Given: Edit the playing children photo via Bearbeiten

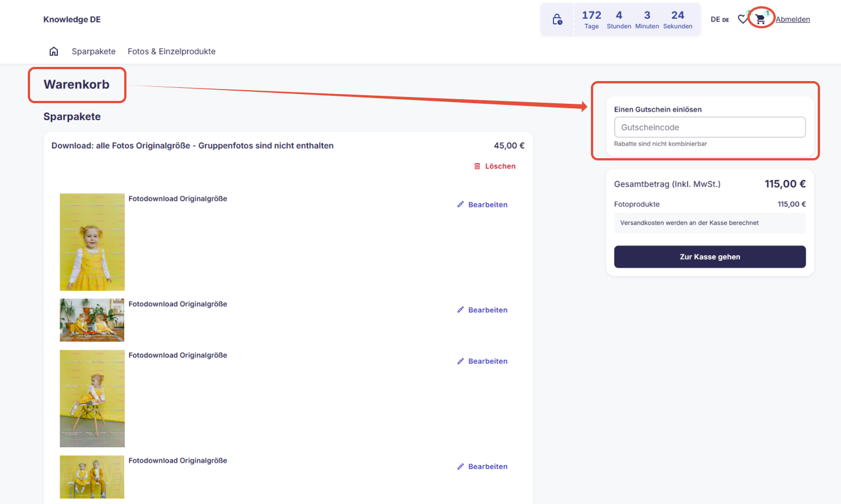Looking at the screenshot, I should (x=483, y=310).
